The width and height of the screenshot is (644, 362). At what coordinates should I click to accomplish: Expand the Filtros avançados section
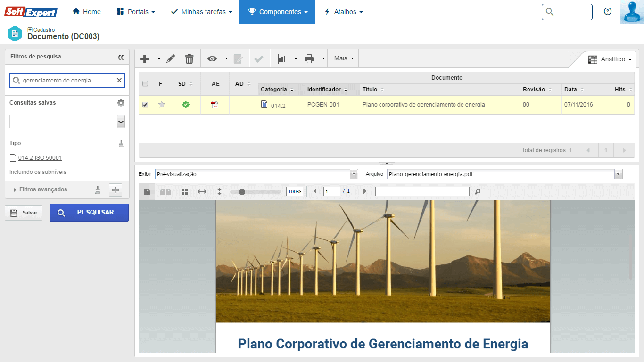[x=43, y=189]
